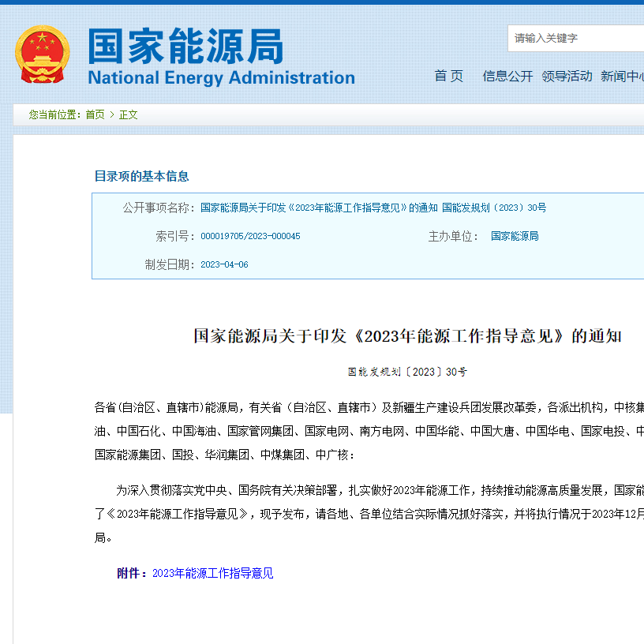Open the 信息公开 navigation menu
Image resolution: width=644 pixels, height=644 pixels.
pos(507,76)
